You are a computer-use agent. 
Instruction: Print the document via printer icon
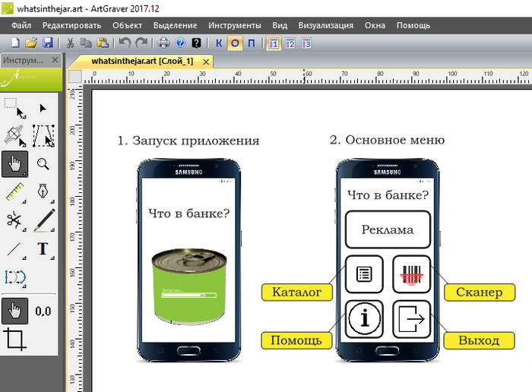[x=163, y=43]
